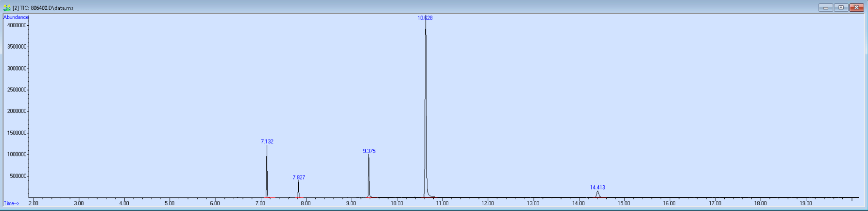Image resolution: width=868 pixels, height=211 pixels.
Task: Click the 4000000 abundance tick label
Action: pyautogui.click(x=17, y=25)
